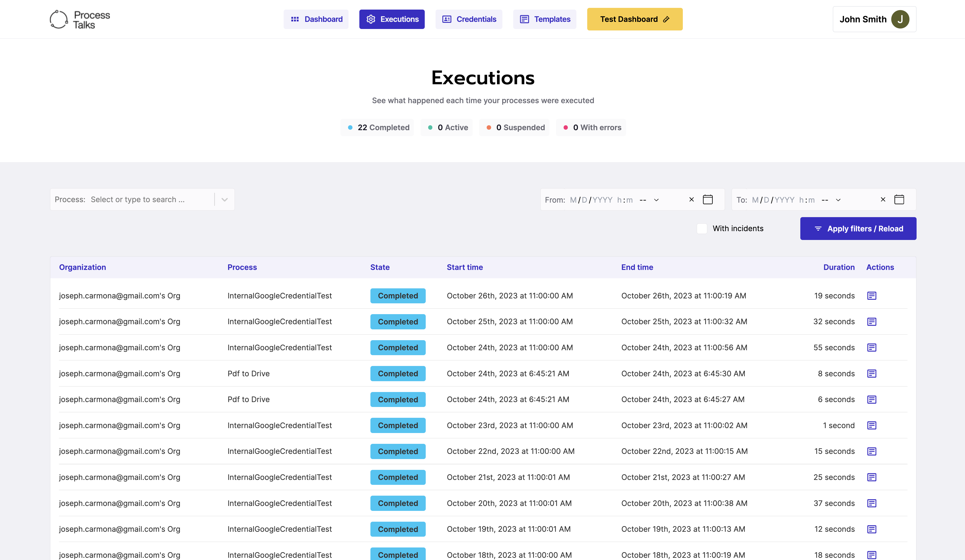Screen dimensions: 965x560
Task: Open details icon for October 26th execution
Action: (872, 295)
